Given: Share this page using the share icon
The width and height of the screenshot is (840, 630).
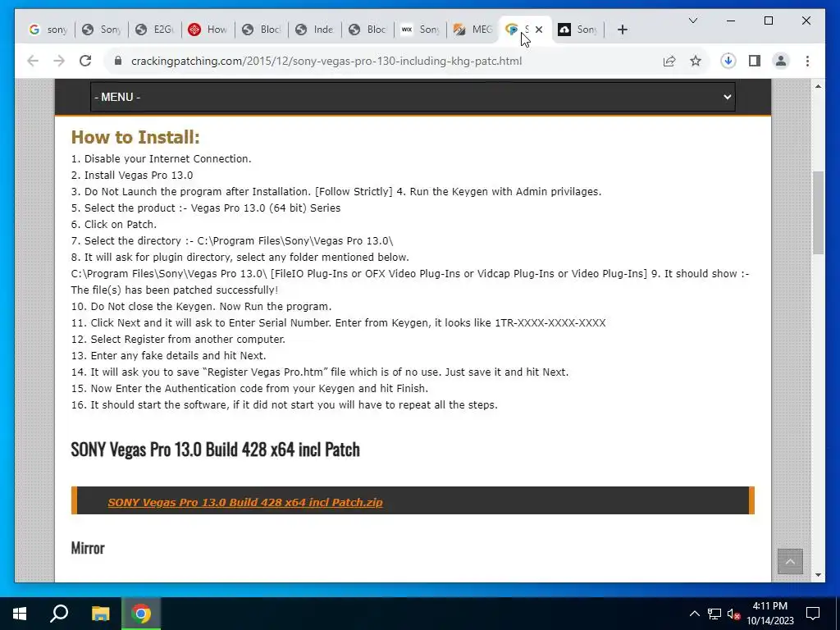Looking at the screenshot, I should coord(669,61).
